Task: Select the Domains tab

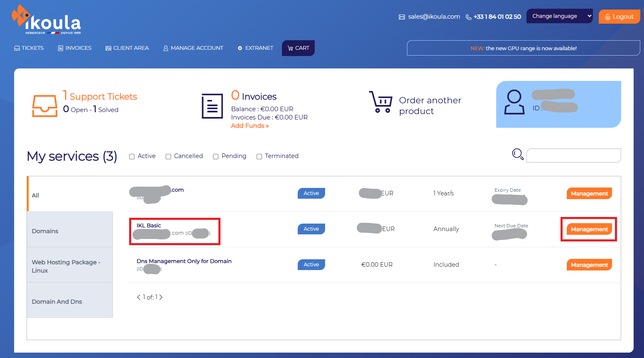Action: coord(70,229)
